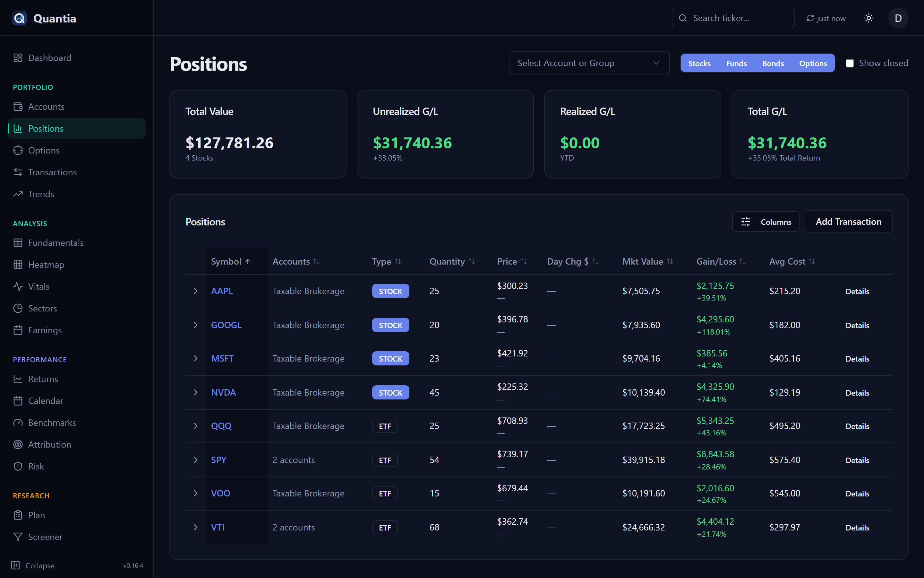Open the VOO symbol link
Viewport: 924px width, 578px height.
(x=220, y=493)
